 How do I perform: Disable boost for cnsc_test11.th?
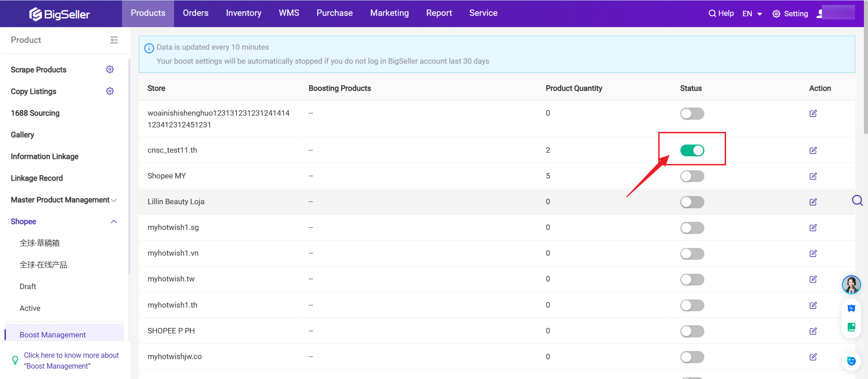(x=692, y=150)
